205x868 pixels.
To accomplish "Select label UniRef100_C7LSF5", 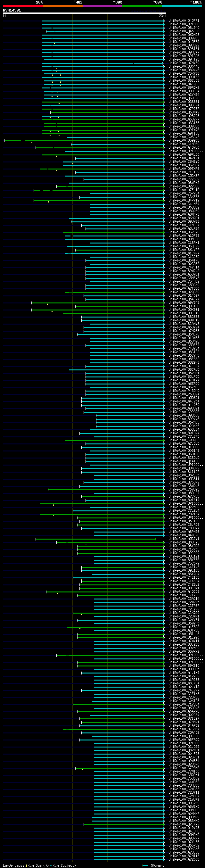I will tap(184, 437).
